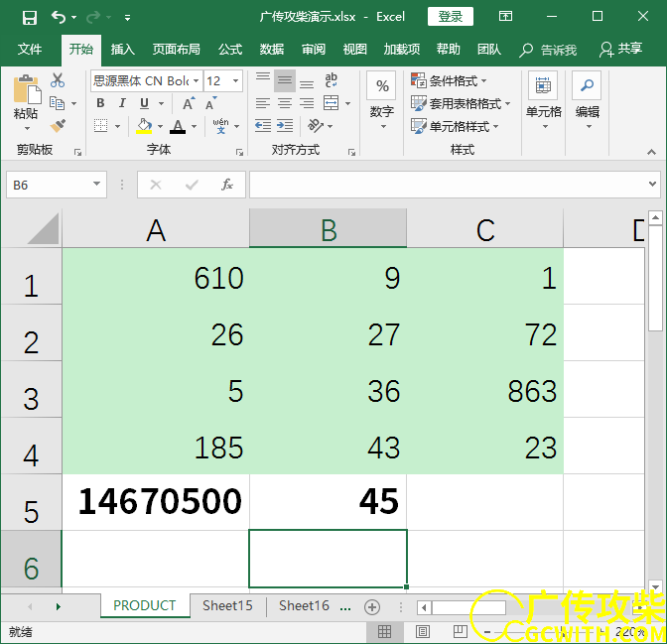Expand the font name dropdown
Viewport: 667px width, 644px height.
coord(196,80)
